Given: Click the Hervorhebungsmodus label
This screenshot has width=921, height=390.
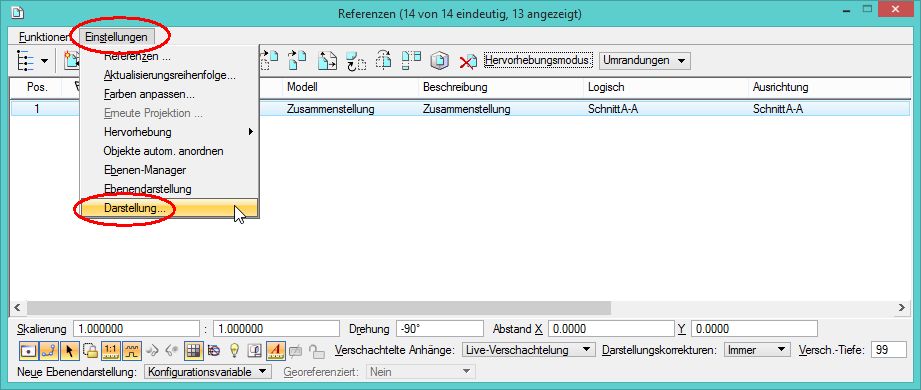Looking at the screenshot, I should (x=539, y=60).
